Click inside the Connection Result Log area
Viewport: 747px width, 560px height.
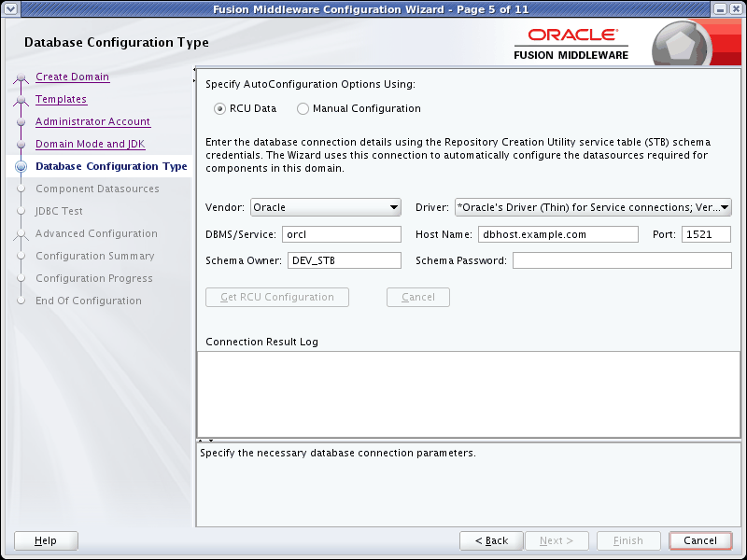[469, 394]
